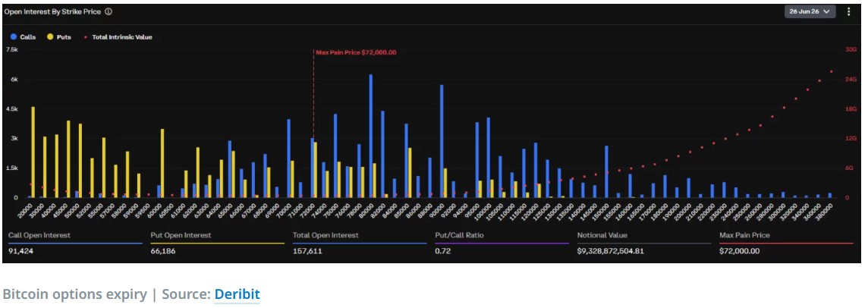
Task: Click the Put/Call Ratio label
Action: (x=460, y=235)
